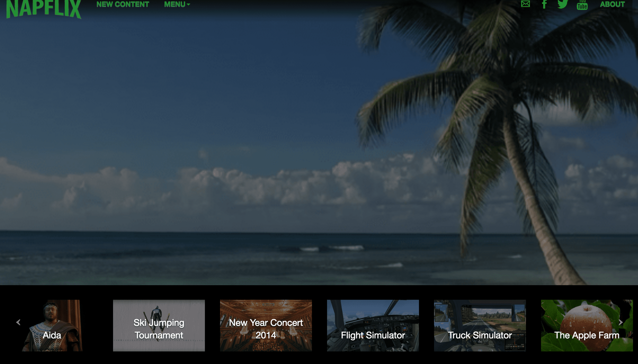Click the NAPFLIX logo
The image size is (638, 364).
click(44, 9)
